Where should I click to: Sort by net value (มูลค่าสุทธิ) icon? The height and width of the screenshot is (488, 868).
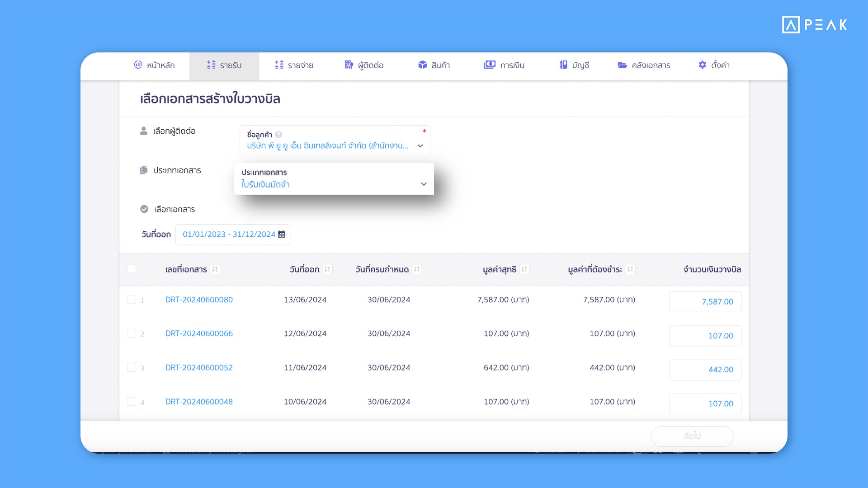tap(524, 269)
